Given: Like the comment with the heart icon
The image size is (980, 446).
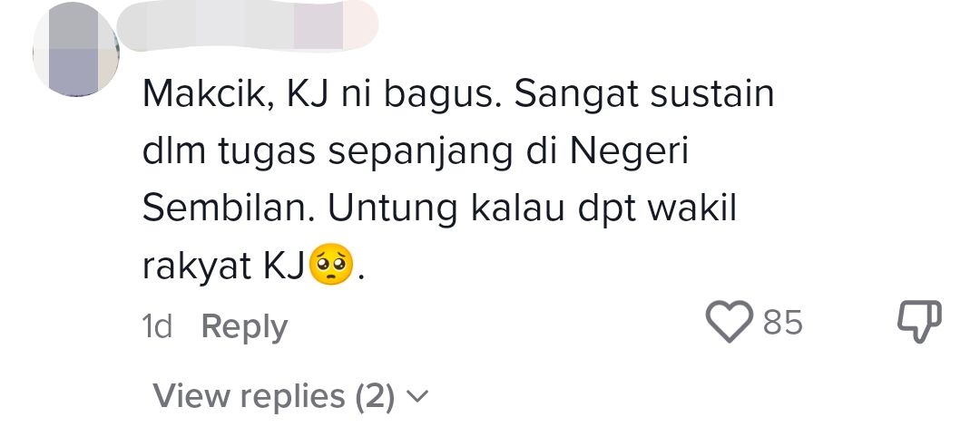Looking at the screenshot, I should tap(730, 322).
